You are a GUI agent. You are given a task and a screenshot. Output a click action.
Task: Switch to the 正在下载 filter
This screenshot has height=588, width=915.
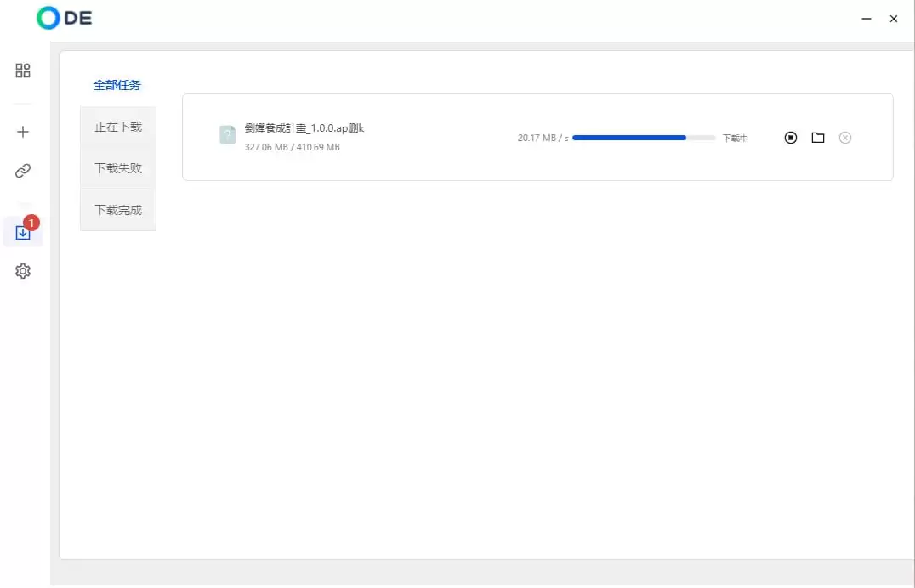click(x=117, y=126)
